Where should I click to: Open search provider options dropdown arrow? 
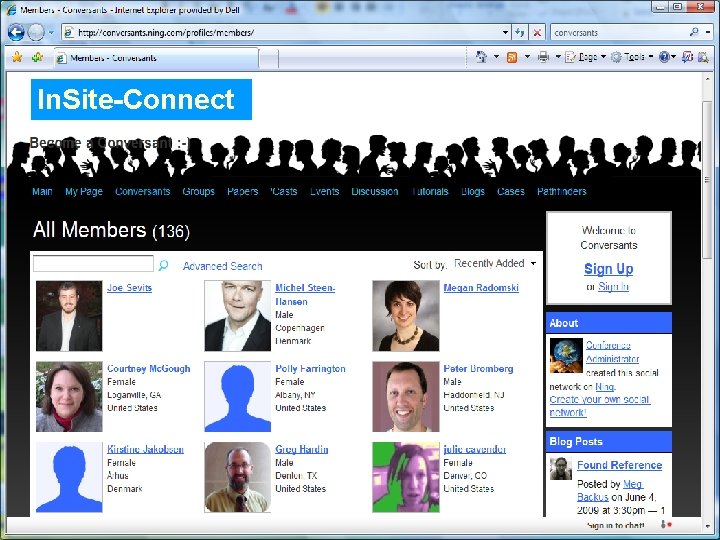[708, 33]
